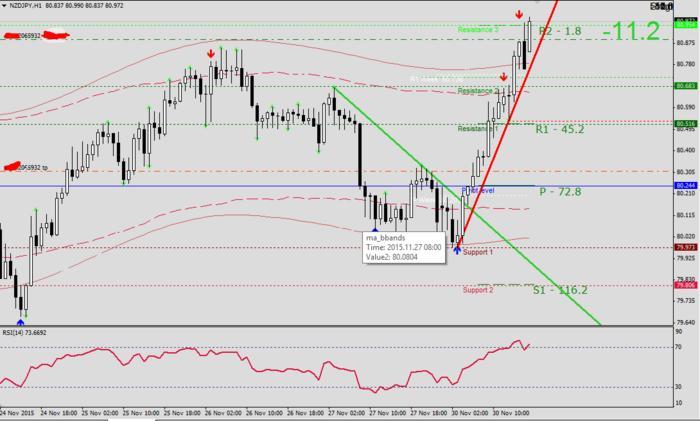Click the 'ma_bbands' tooltip title
The image size is (700, 421).
(x=386, y=238)
